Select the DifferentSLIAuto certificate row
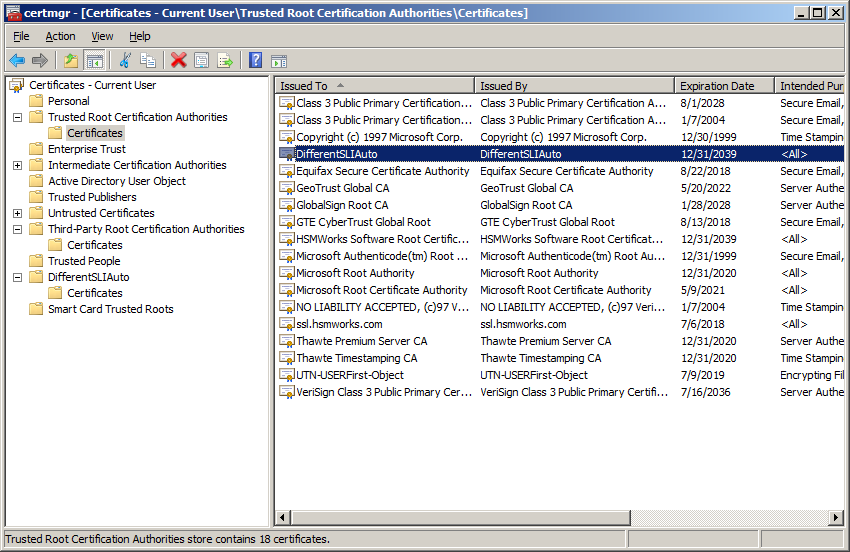This screenshot has height=552, width=850. pyautogui.click(x=561, y=154)
